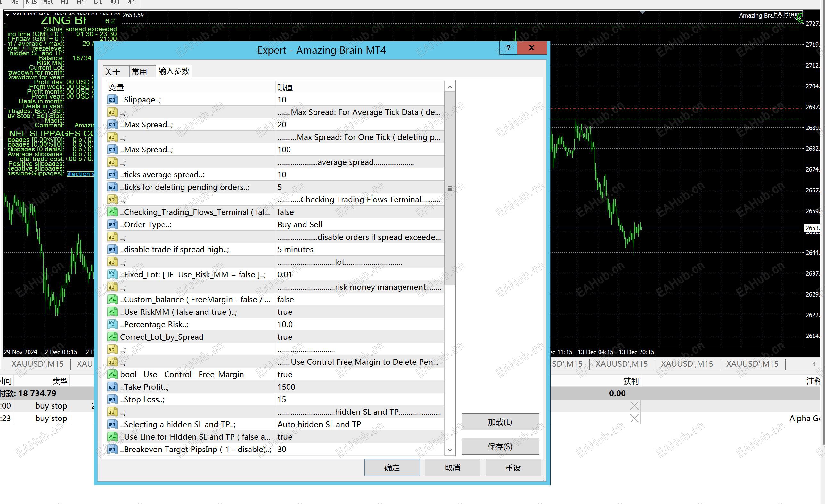The height and width of the screenshot is (504, 825).
Task: Select the icon for ticks for deleting pending orders
Action: pos(112,187)
